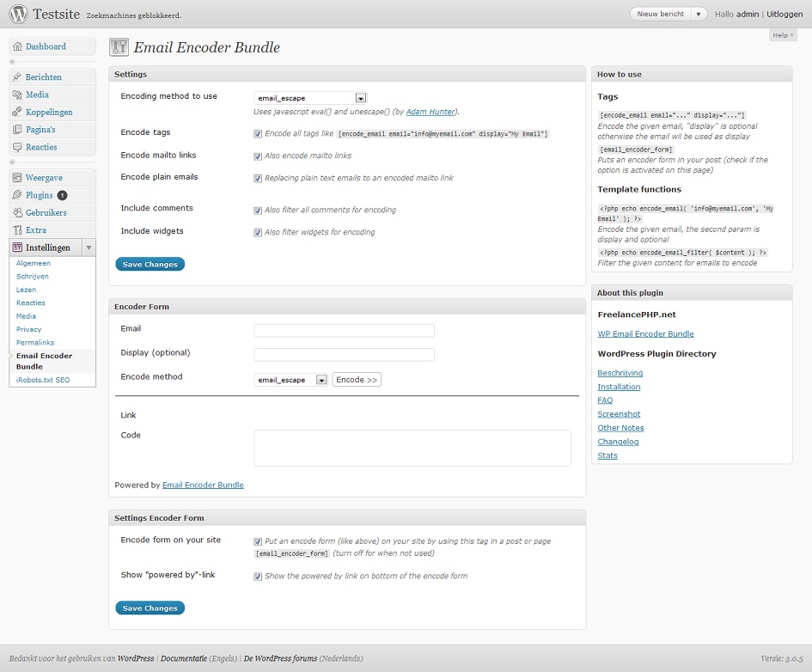Toggle the Encode tags checkbox
812x672 pixels.
tap(258, 134)
